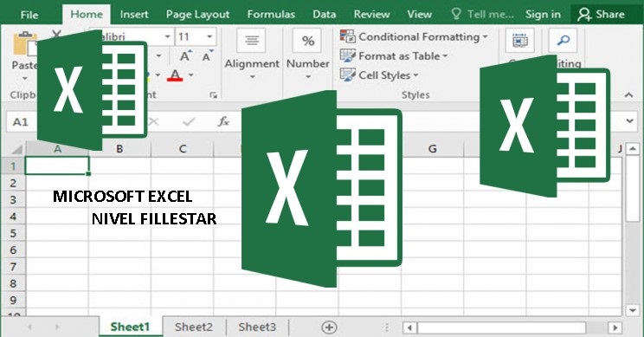Click the Tell me lightbulb search box
644x337 pixels.
tap(483, 15)
